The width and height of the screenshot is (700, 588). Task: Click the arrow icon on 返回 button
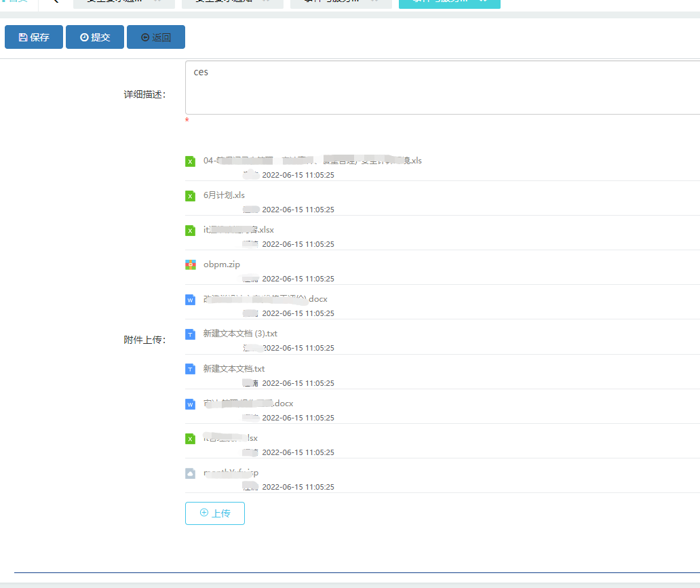pos(145,37)
